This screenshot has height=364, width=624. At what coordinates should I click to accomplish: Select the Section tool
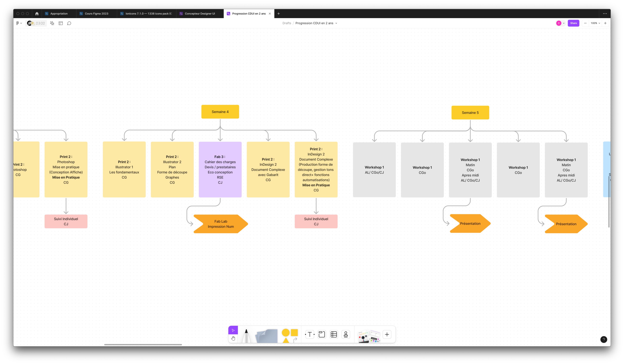point(322,335)
